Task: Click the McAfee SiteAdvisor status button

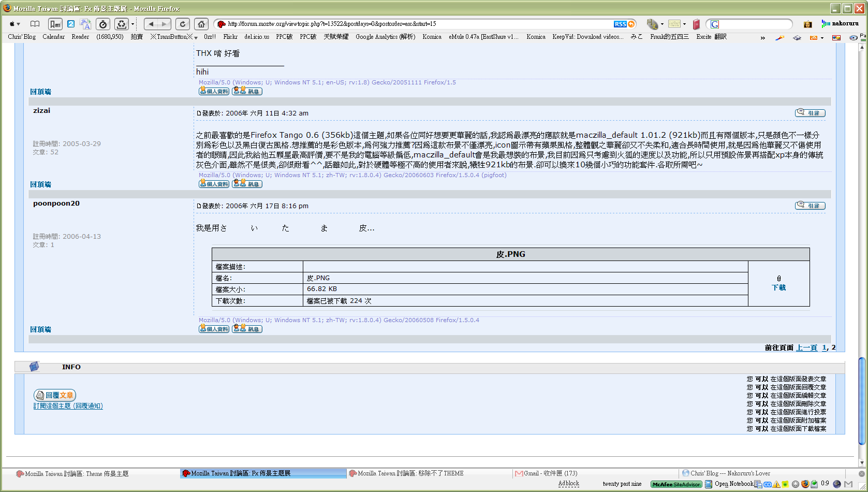Action: 676,484
